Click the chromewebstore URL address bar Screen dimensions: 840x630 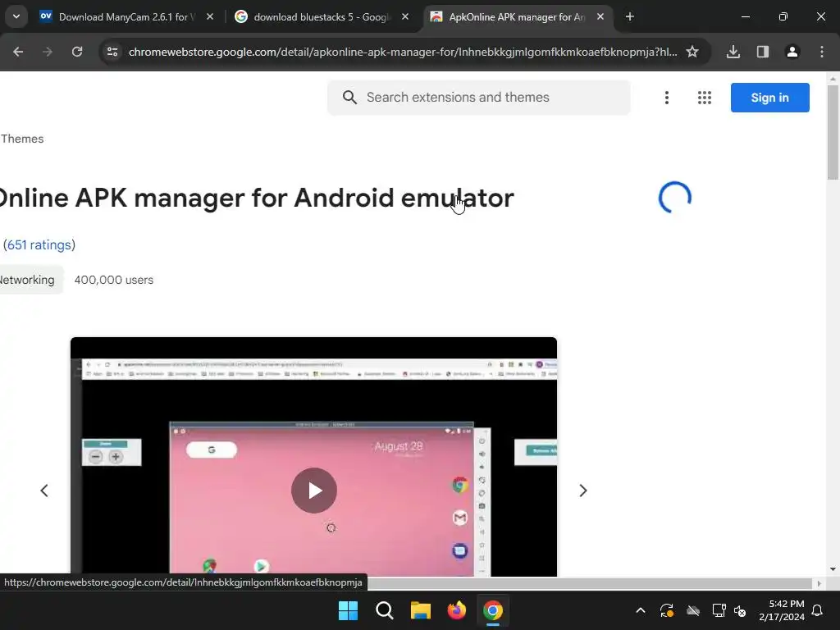[x=403, y=52]
